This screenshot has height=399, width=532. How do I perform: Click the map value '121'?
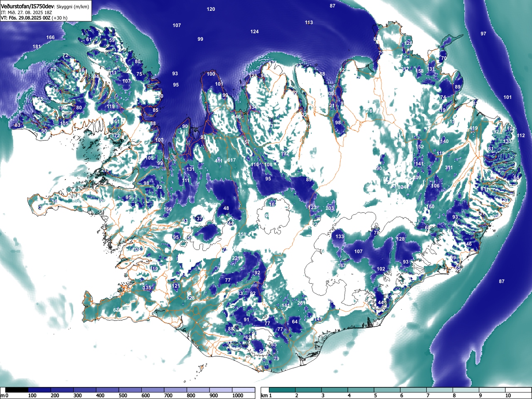(176, 286)
